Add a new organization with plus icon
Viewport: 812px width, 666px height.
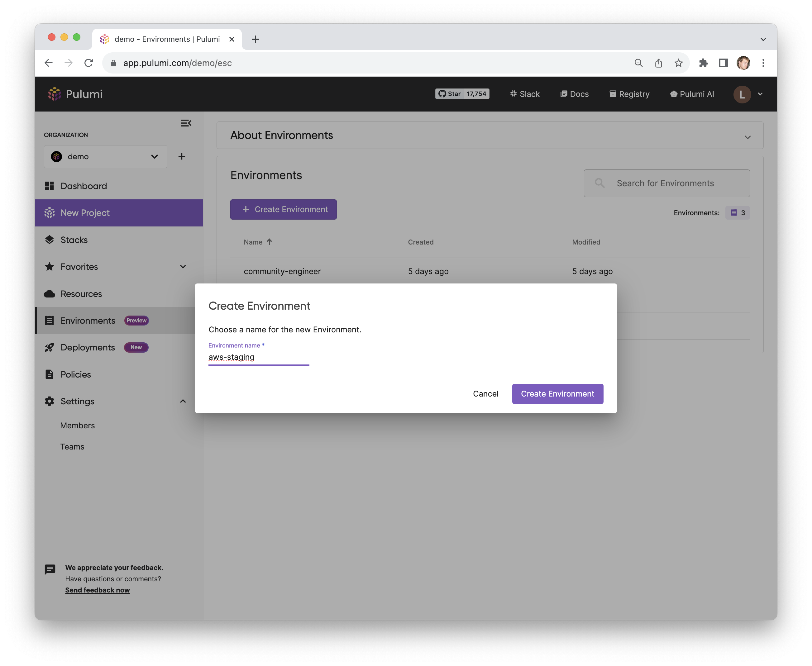click(182, 156)
